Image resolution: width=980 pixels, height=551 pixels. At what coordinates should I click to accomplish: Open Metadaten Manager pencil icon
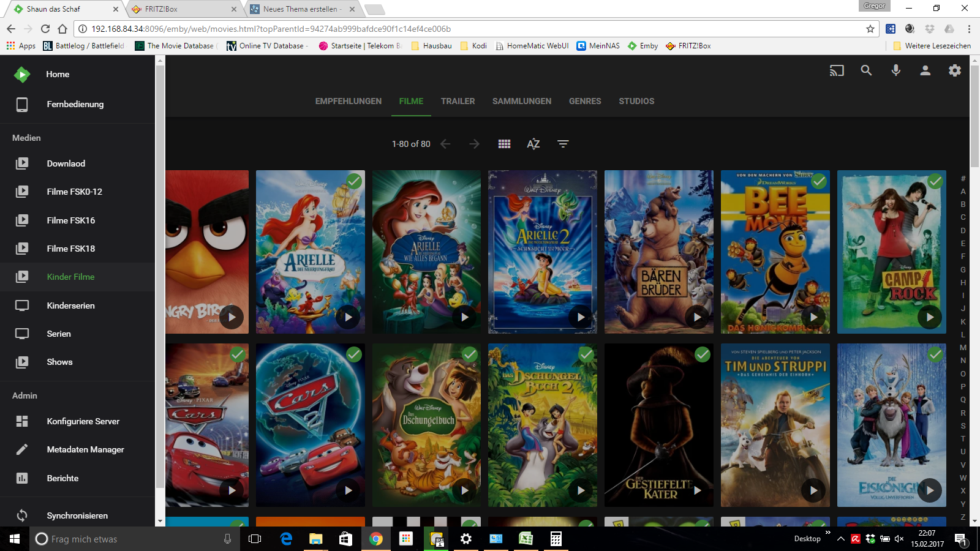coord(22,449)
